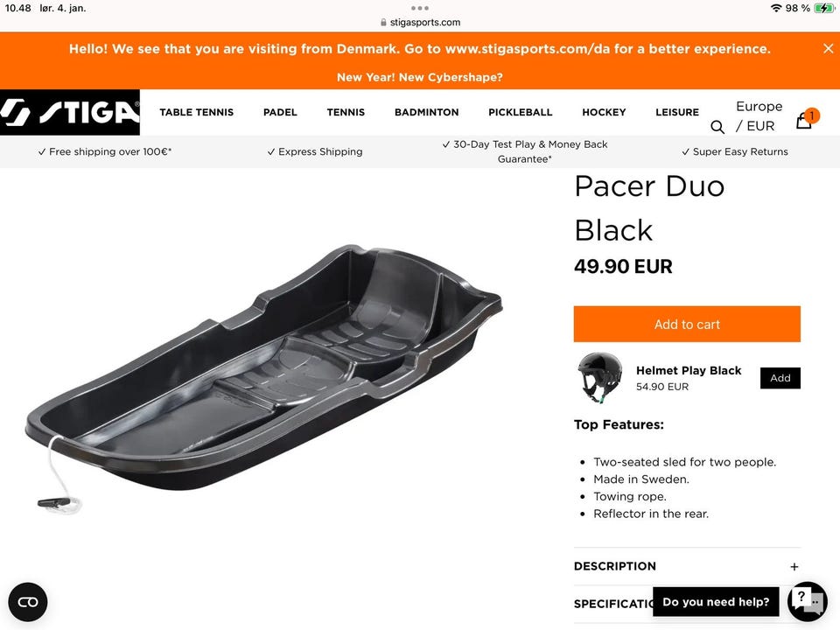Click the Helmet Play Black thumbnail

600,377
